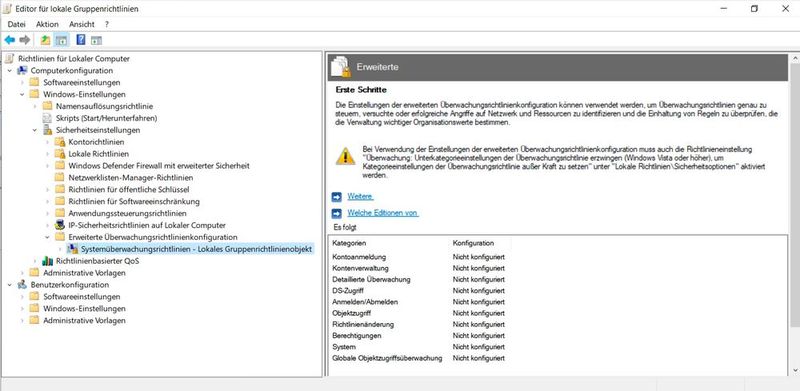Screen dimensions: 800x391
Task: Select the Kontoanmeldung category row
Action: [x=418, y=257]
